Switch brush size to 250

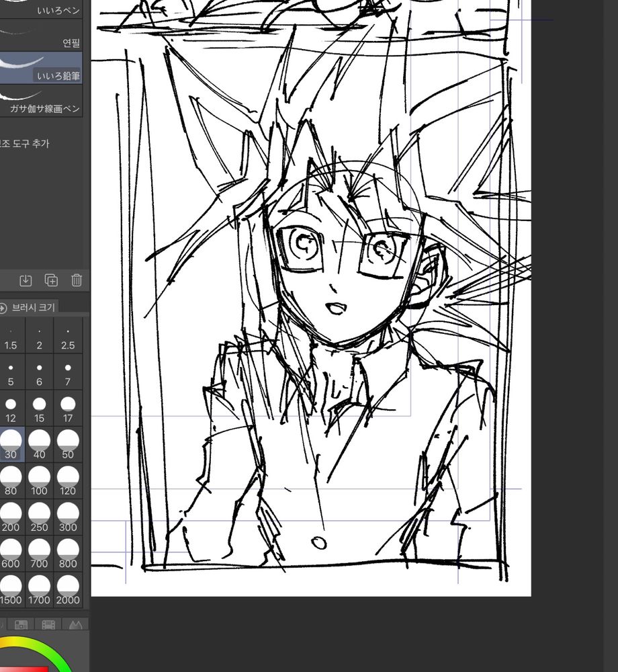[x=40, y=517]
